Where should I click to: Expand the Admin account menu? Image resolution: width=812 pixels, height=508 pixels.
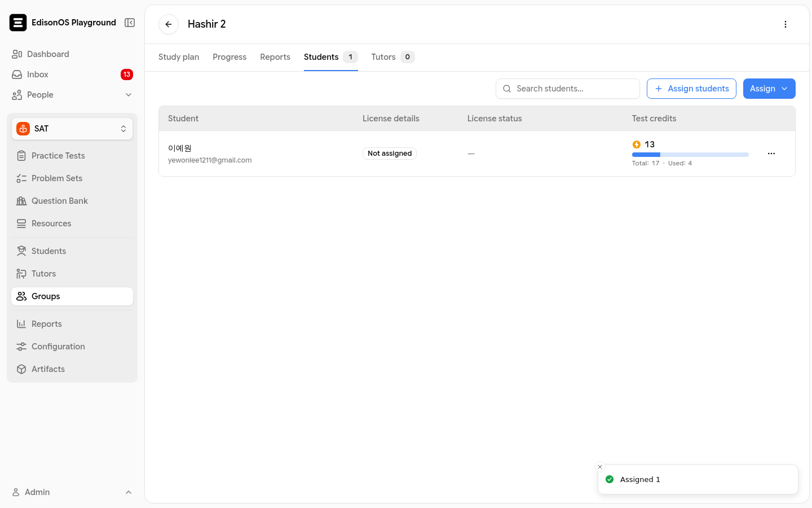coord(72,492)
